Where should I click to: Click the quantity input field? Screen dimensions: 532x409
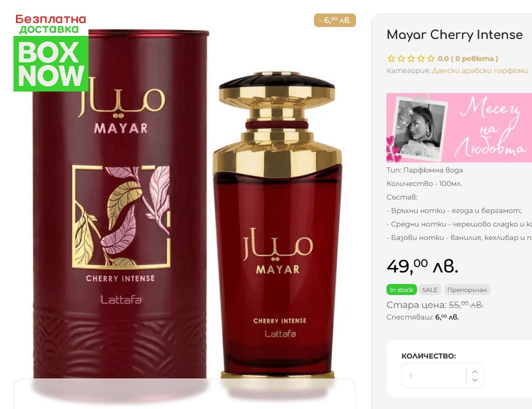click(434, 375)
